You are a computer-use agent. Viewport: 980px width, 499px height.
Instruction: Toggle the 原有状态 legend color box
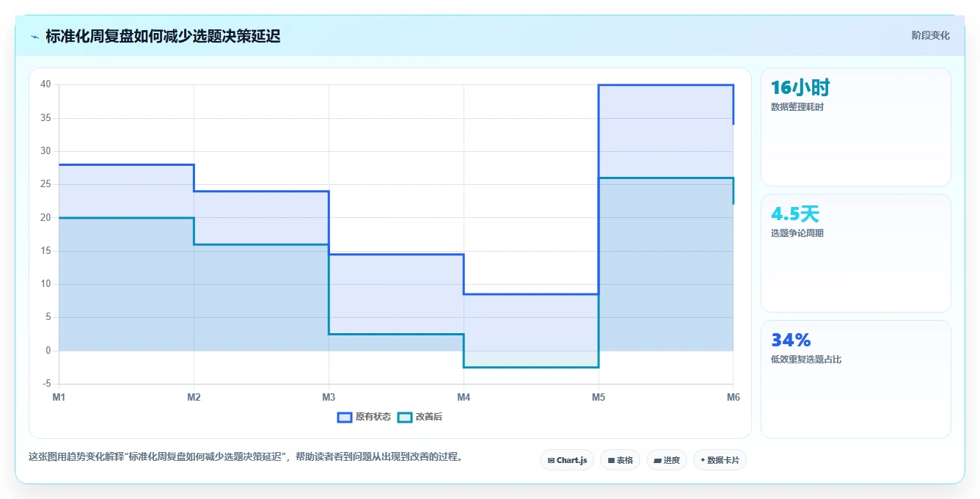click(x=345, y=417)
